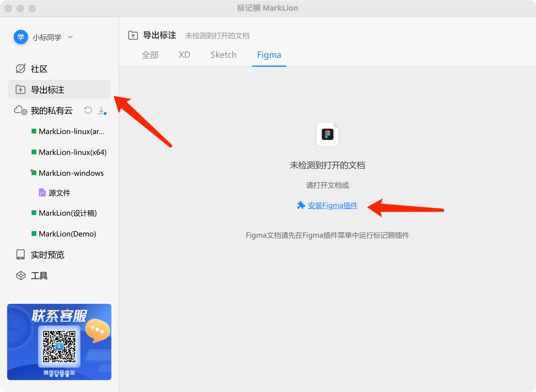Switch to the XD tab
Image resolution: width=536 pixels, height=392 pixels.
[184, 55]
